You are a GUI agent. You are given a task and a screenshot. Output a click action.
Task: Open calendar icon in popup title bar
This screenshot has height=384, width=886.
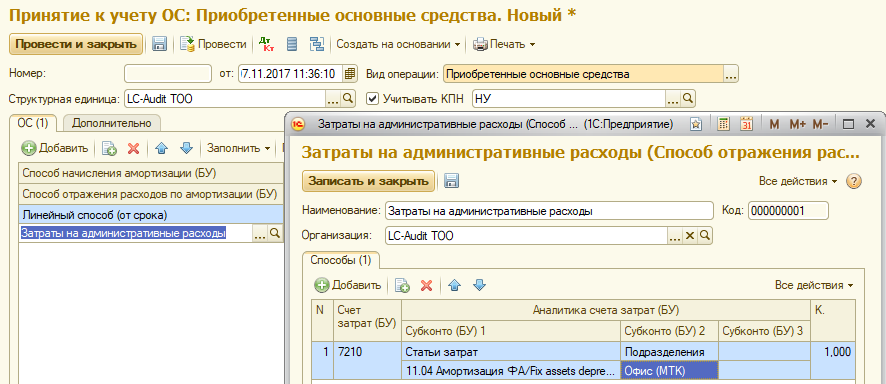[x=747, y=124]
